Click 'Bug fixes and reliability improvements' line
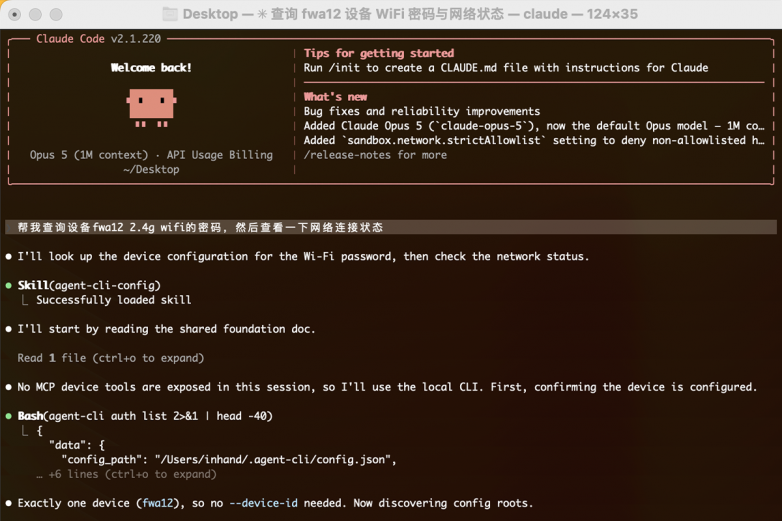 (x=422, y=111)
